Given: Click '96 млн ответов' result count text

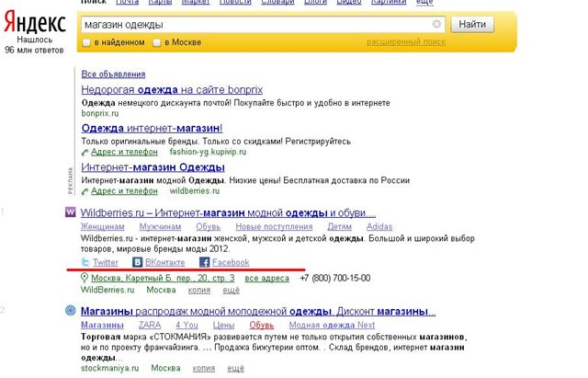Looking at the screenshot, I should click(34, 50).
